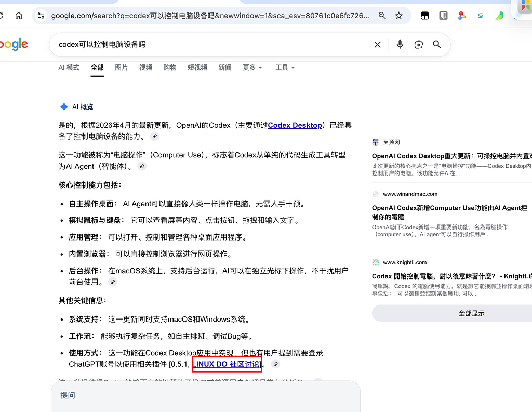Open the teal S extension icon
The image size is (532, 412).
(481, 16)
